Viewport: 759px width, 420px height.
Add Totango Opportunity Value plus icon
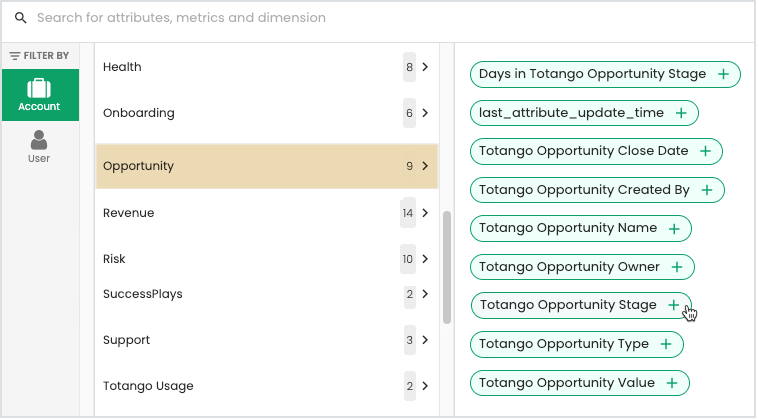coord(671,383)
